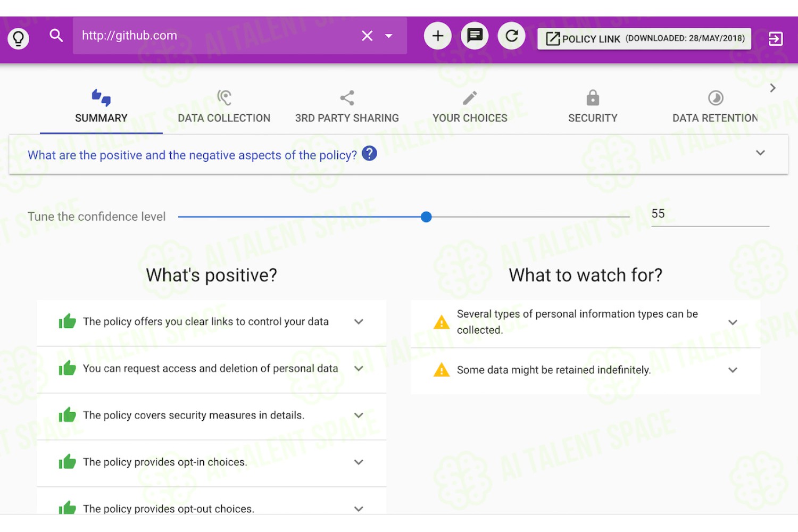Click the pencil icon above Your Choices

click(470, 98)
